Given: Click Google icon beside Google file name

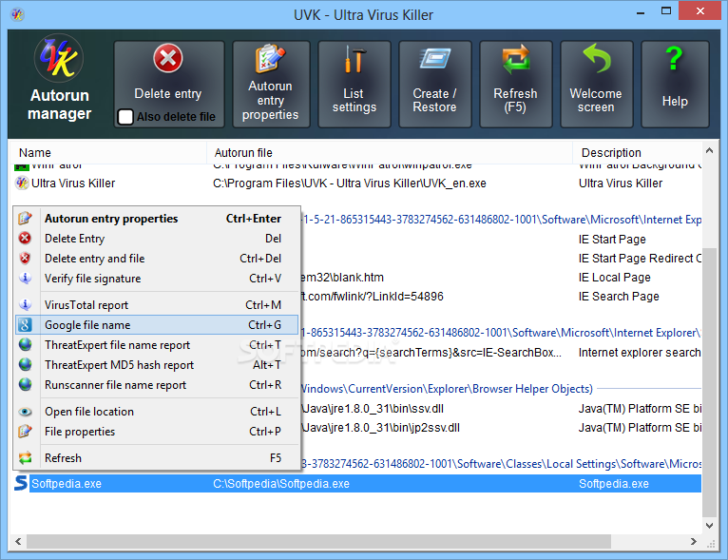Looking at the screenshot, I should tap(25, 324).
